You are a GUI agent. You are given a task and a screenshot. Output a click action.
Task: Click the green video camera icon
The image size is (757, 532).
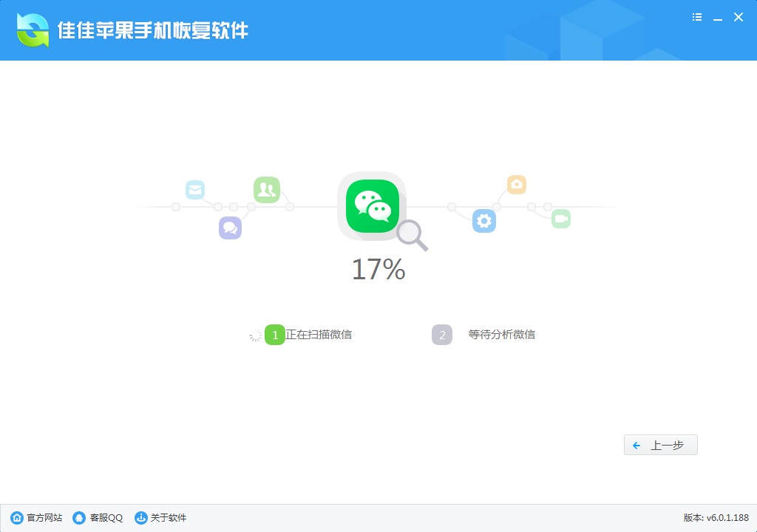(x=561, y=219)
